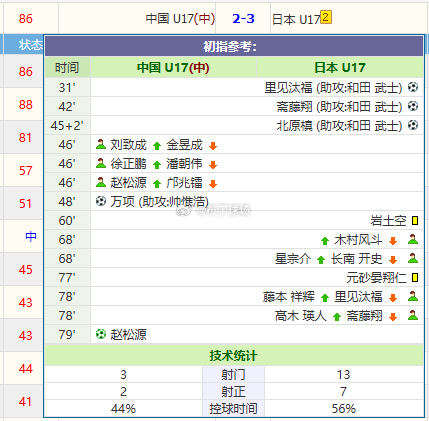
Task: Click the goal ball icon in the 42' row
Action: (x=413, y=106)
